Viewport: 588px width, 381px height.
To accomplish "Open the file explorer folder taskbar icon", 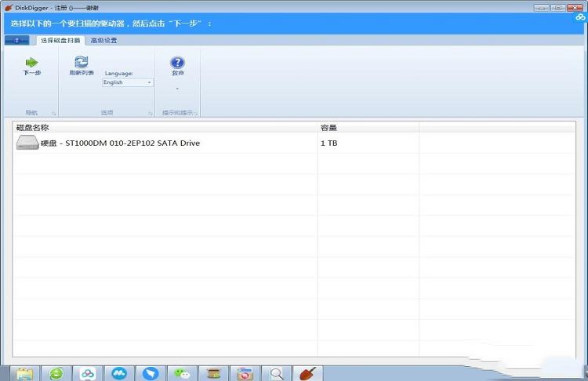I will pyautogui.click(x=24, y=373).
